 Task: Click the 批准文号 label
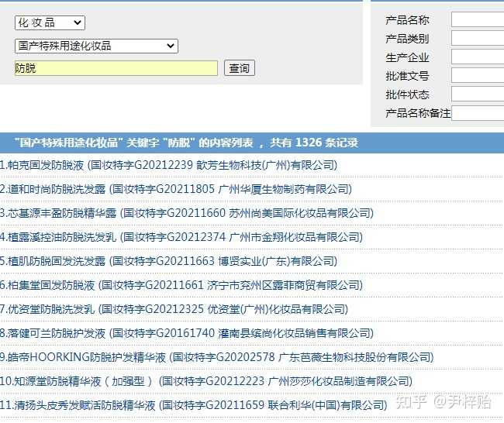[407, 76]
